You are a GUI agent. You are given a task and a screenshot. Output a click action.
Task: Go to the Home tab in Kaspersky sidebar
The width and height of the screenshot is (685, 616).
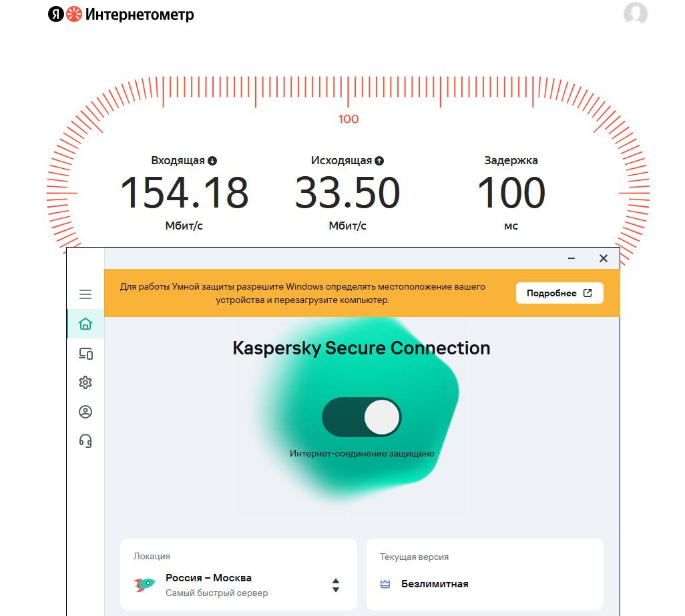tap(85, 324)
